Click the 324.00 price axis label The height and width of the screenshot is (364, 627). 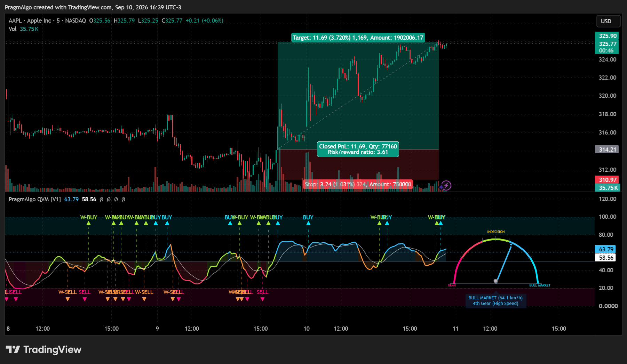tap(608, 59)
